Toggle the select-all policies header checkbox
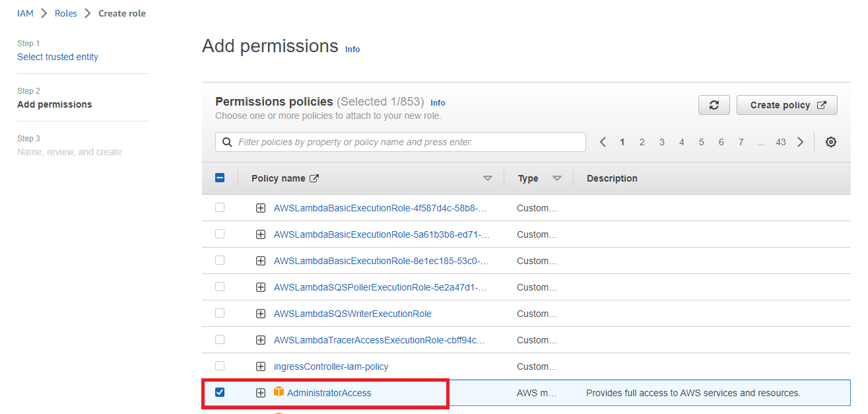This screenshot has height=414, width=868. point(220,178)
